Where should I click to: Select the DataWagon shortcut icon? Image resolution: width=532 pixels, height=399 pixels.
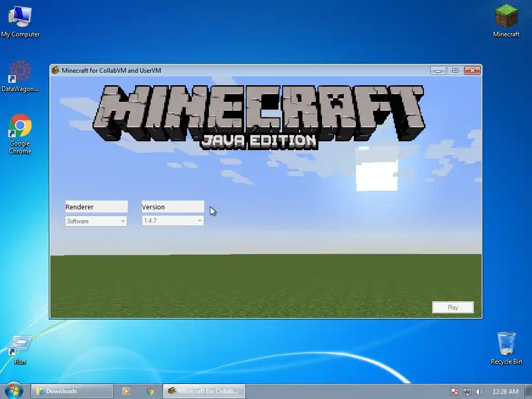point(20,76)
